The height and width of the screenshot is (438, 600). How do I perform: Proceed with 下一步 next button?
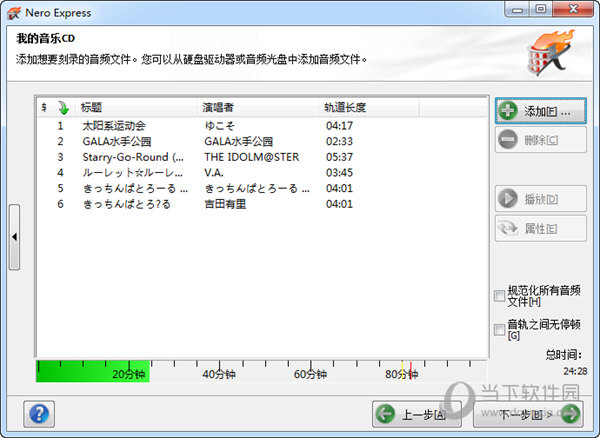tap(528, 414)
